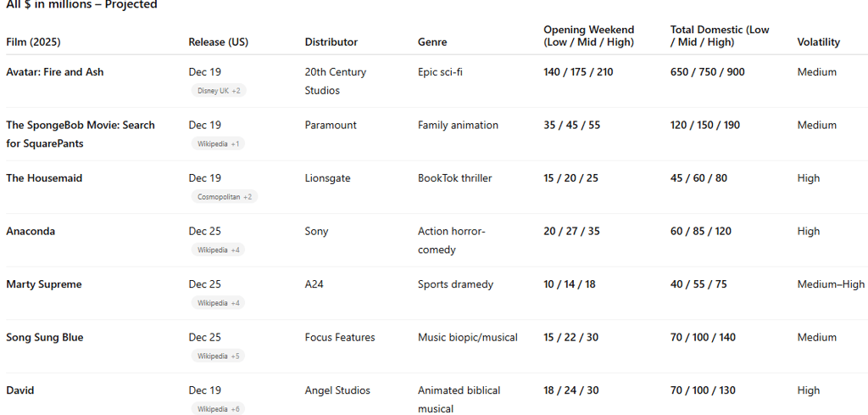Open Wikipedia +4 citation in Marty Supreme row
The height and width of the screenshot is (415, 868).
pyautogui.click(x=218, y=303)
